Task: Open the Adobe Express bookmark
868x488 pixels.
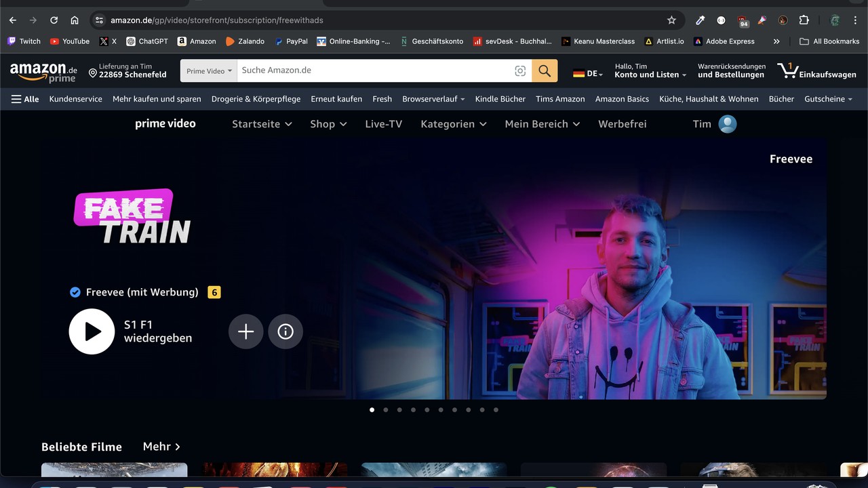Action: (x=724, y=41)
